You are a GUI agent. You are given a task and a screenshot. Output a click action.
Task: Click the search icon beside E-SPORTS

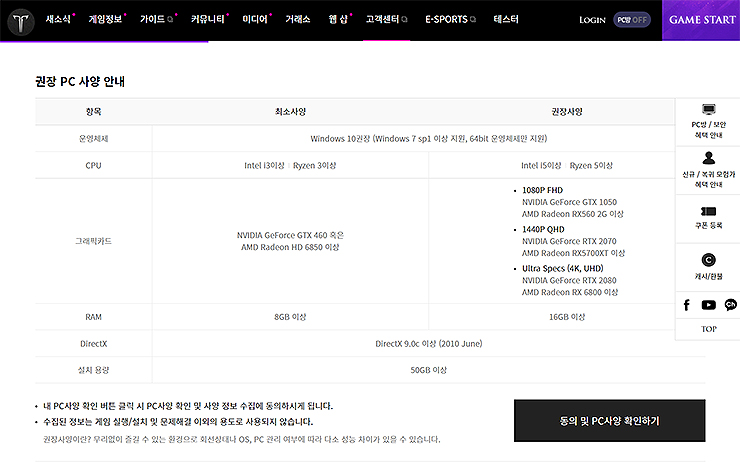(473, 20)
